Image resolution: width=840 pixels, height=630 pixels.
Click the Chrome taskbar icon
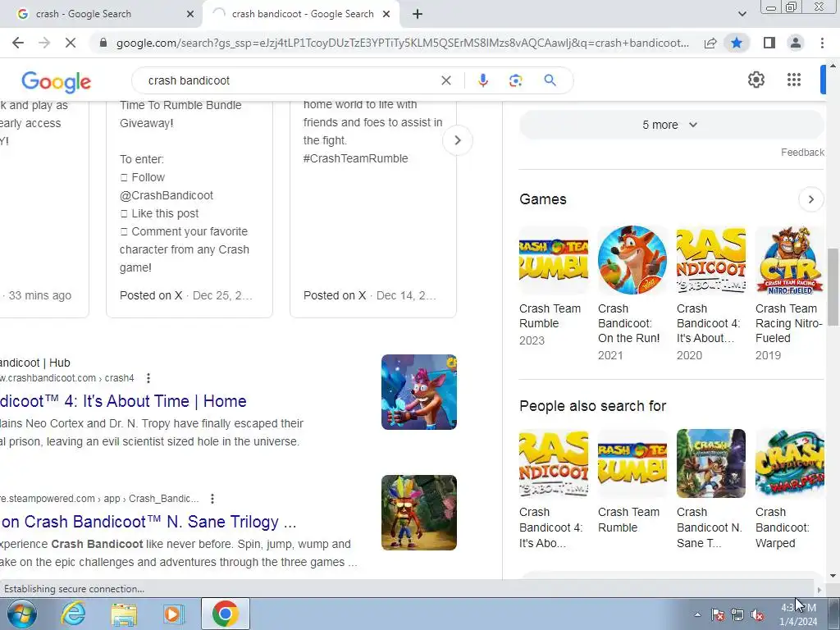coord(225,614)
